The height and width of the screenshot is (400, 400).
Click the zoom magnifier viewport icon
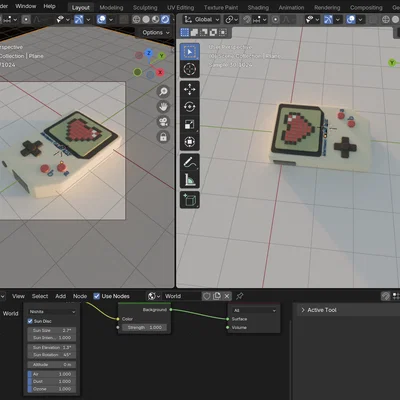pyautogui.click(x=163, y=92)
